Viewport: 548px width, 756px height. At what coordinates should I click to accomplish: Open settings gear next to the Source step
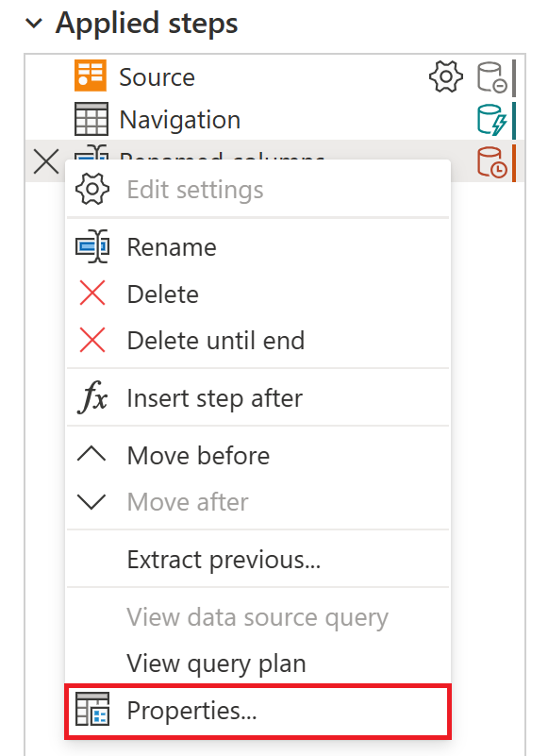[x=445, y=77]
